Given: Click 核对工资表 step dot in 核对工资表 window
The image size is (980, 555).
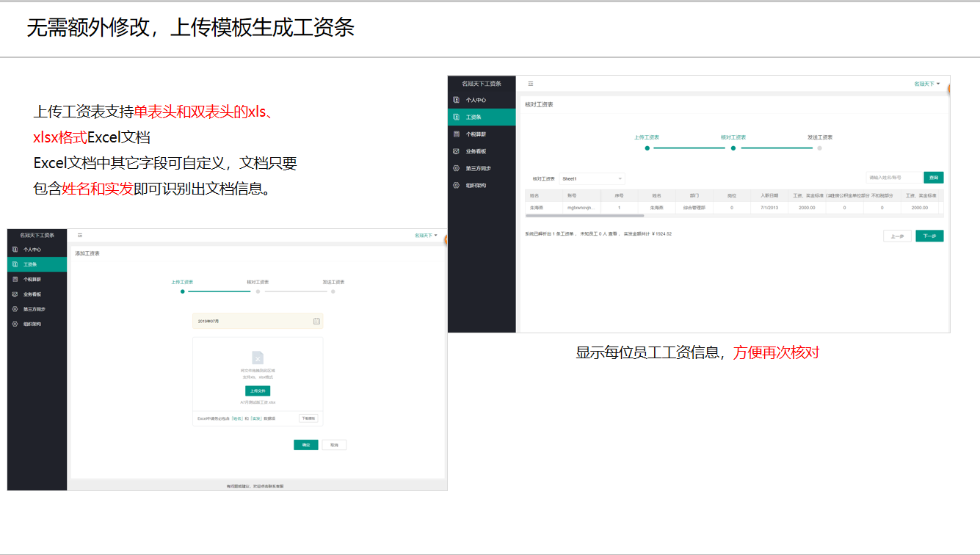Looking at the screenshot, I should [733, 148].
